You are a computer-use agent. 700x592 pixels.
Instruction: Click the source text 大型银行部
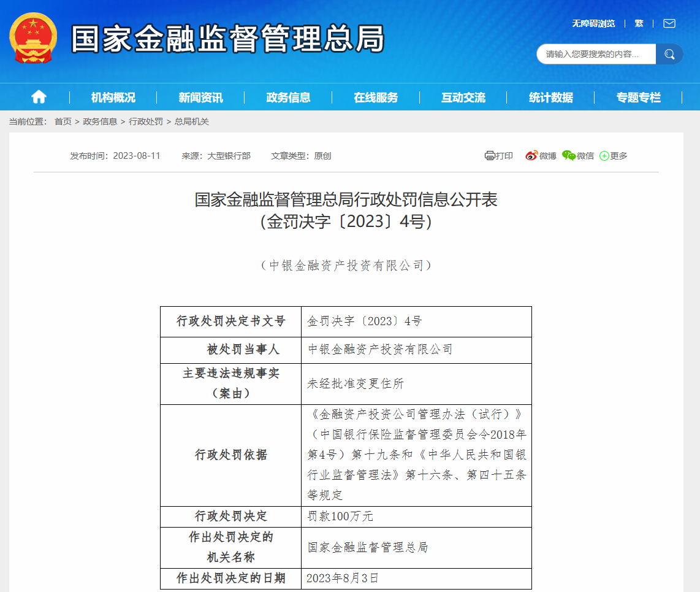[x=229, y=155]
